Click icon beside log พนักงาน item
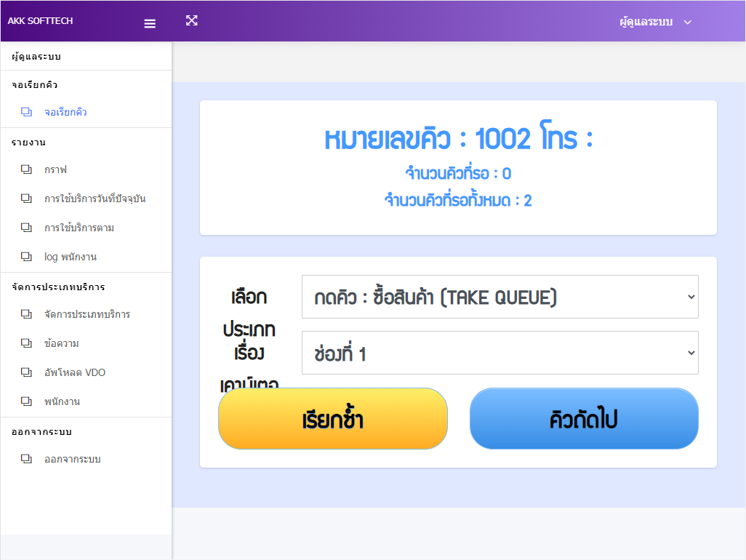The height and width of the screenshot is (560, 746). pos(27,257)
